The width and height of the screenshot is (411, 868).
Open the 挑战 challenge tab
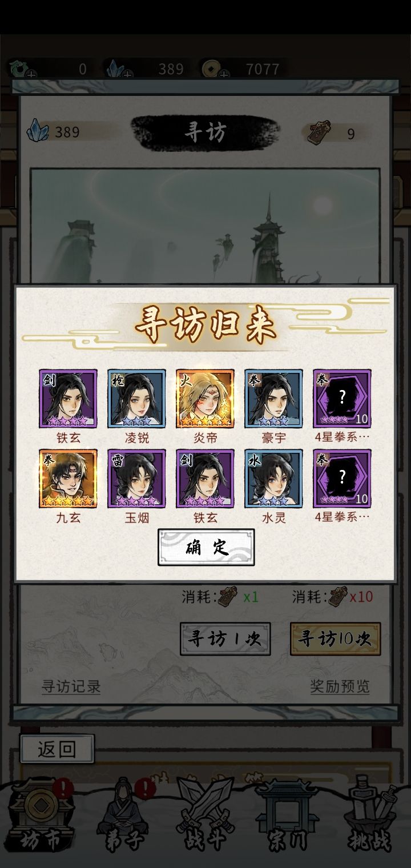tap(368, 817)
